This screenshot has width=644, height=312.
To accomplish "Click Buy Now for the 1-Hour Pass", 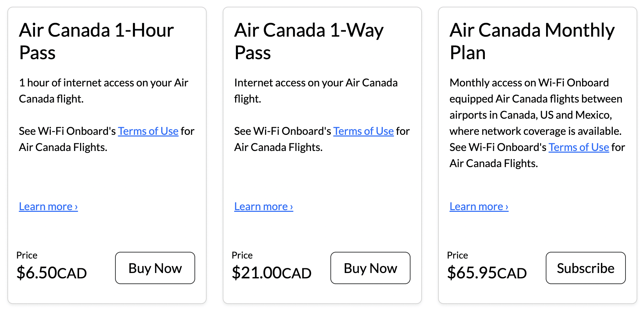I will tap(155, 268).
